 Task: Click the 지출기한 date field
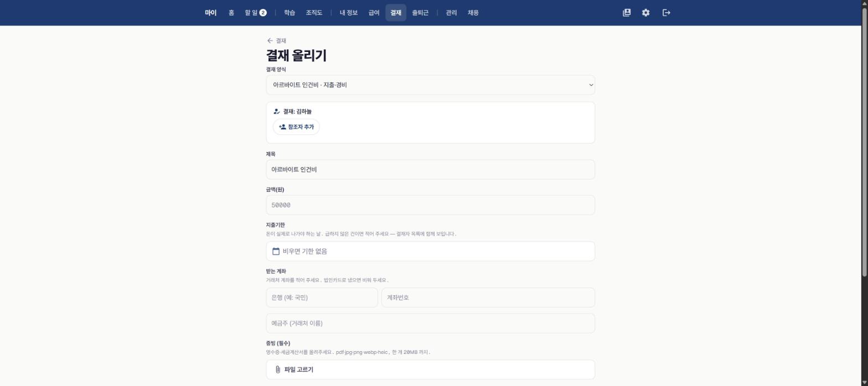pyautogui.click(x=430, y=252)
